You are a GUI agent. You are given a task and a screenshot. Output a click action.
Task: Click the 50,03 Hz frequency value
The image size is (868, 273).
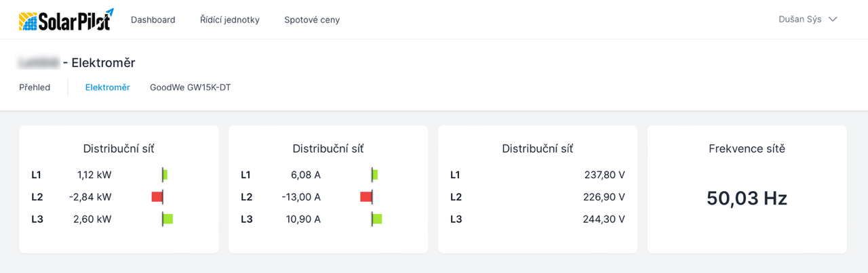pos(747,198)
